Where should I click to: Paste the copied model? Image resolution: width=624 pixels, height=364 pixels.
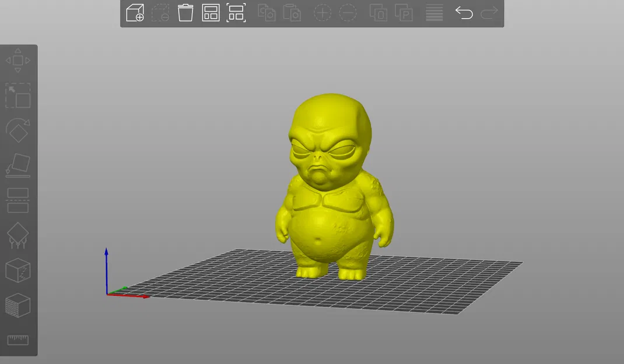pyautogui.click(x=292, y=13)
